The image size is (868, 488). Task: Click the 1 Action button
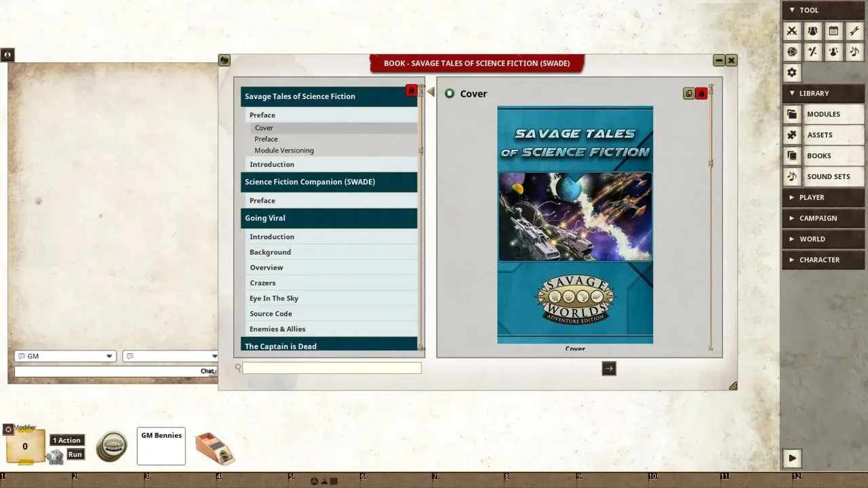(67, 440)
